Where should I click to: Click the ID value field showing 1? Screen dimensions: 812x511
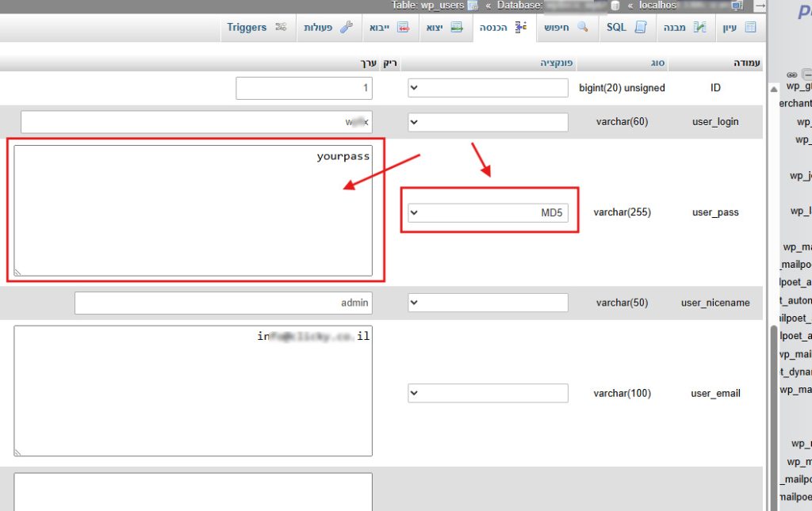(304, 88)
